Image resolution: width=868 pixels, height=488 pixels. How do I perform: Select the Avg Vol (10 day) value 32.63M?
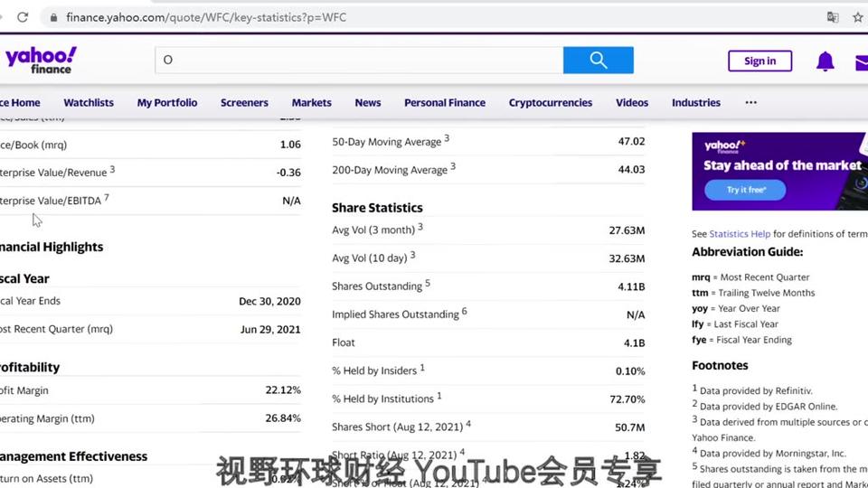(x=627, y=258)
